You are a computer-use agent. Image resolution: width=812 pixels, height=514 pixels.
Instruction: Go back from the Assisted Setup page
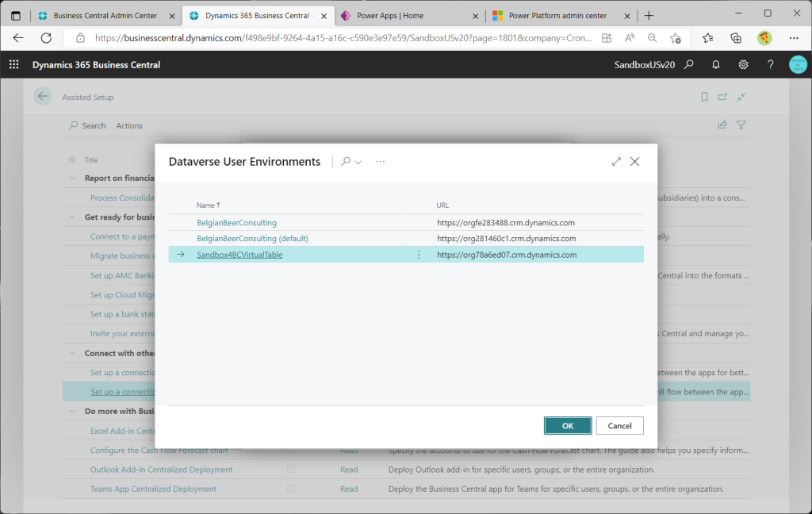pos(43,96)
